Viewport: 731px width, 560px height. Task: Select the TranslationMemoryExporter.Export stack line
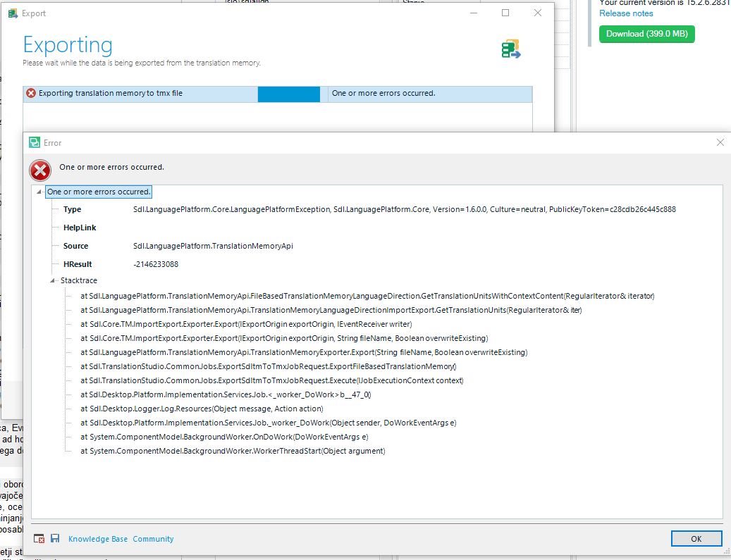tap(304, 352)
